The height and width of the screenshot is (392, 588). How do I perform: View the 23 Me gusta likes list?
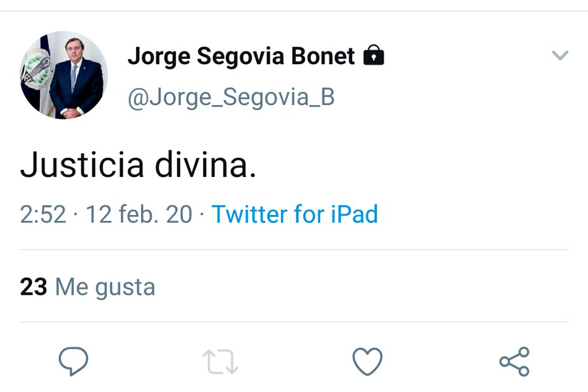tap(88, 287)
